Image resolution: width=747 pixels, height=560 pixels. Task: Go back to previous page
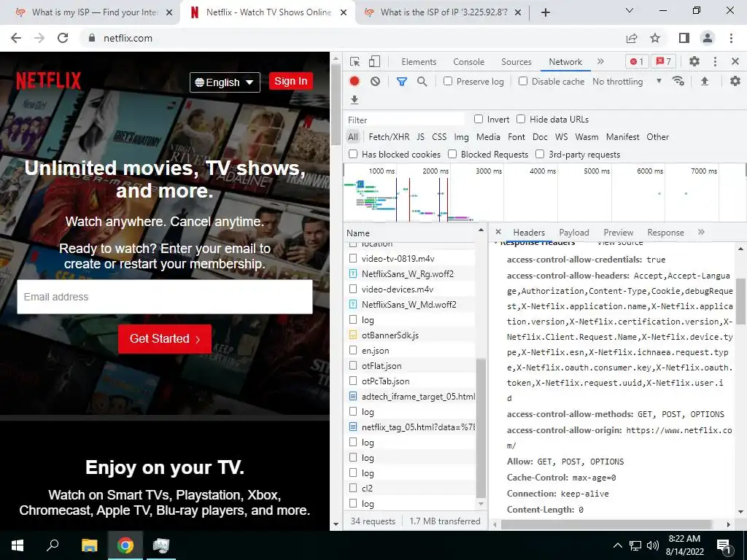point(16,38)
